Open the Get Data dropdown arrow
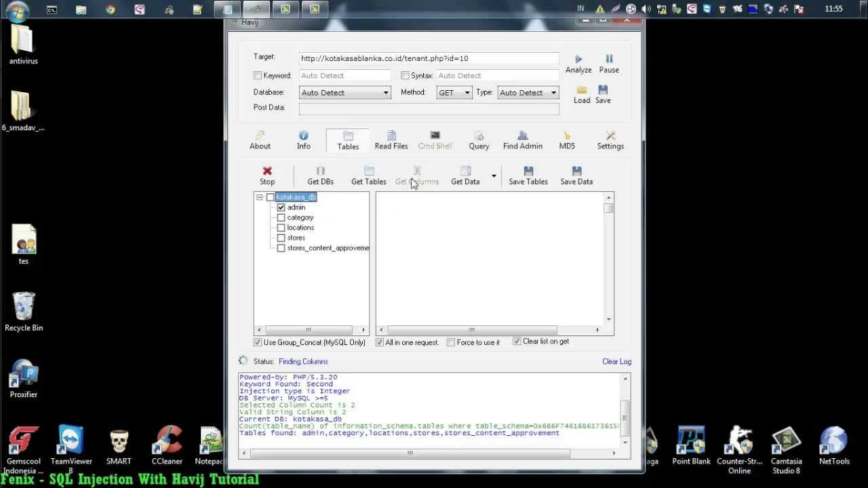This screenshot has height=488, width=868. (x=494, y=176)
